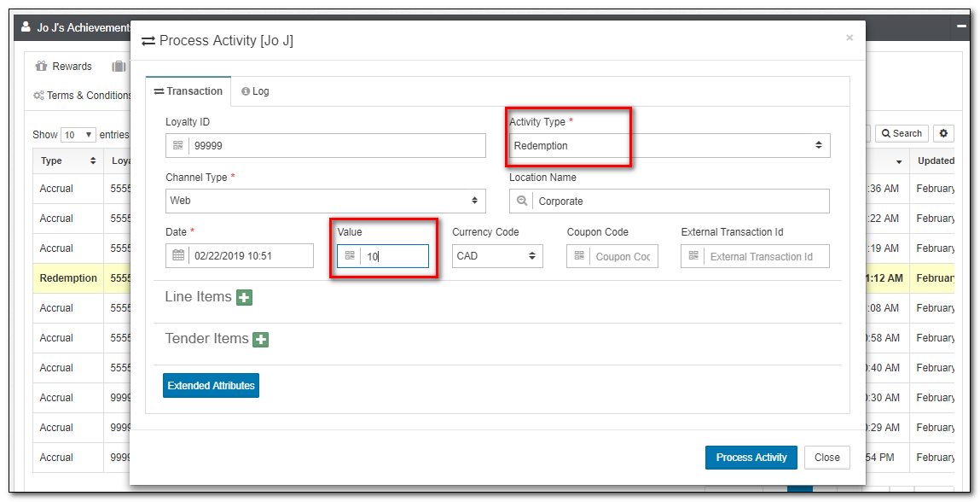This screenshot has width=980, height=502.
Task: Add a new Line Item with plus icon
Action: coord(245,297)
